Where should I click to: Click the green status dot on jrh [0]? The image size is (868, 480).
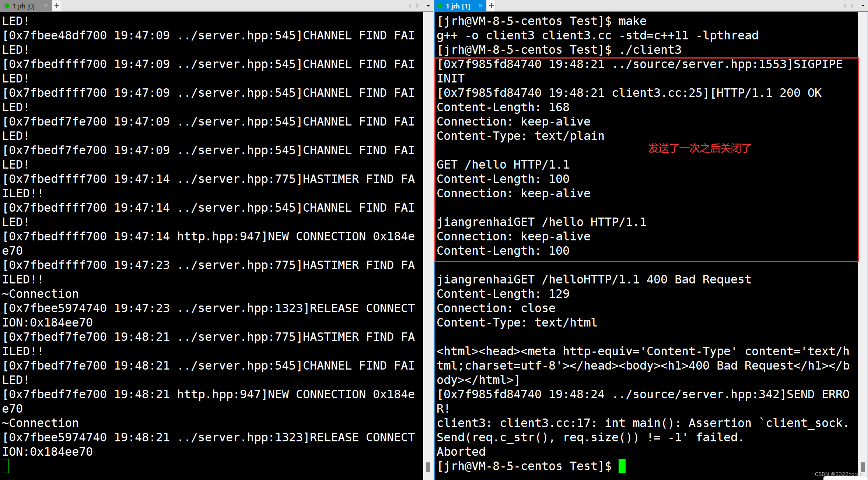click(x=7, y=6)
